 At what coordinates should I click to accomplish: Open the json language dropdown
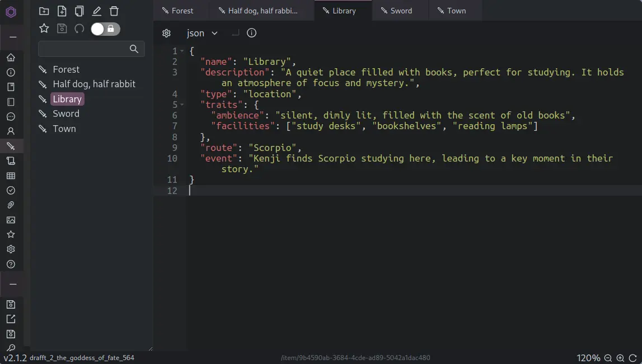(x=201, y=33)
